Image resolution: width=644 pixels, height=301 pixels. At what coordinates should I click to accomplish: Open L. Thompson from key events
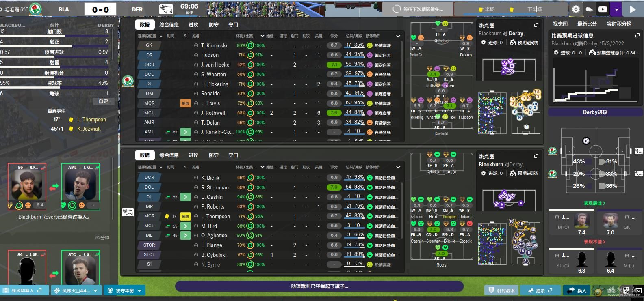coord(91,120)
